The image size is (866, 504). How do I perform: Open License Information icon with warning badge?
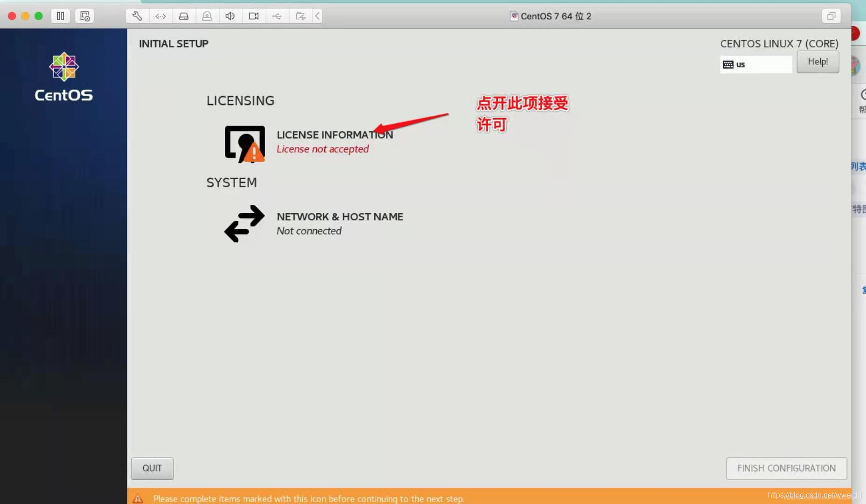pyautogui.click(x=245, y=144)
